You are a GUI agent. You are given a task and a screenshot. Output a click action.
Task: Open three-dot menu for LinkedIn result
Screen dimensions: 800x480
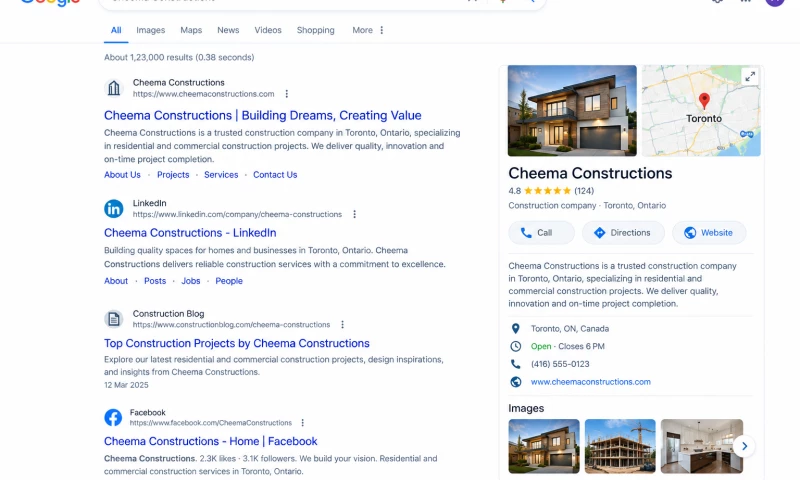click(355, 214)
